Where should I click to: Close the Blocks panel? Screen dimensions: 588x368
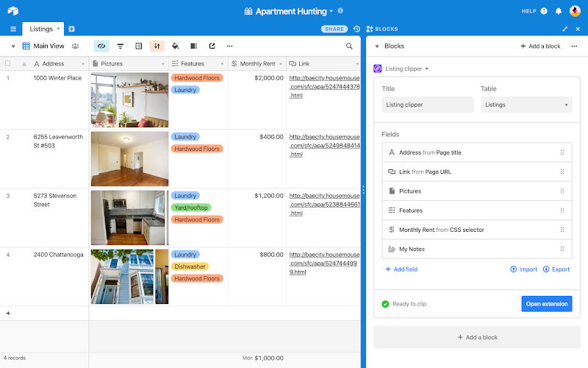click(578, 29)
